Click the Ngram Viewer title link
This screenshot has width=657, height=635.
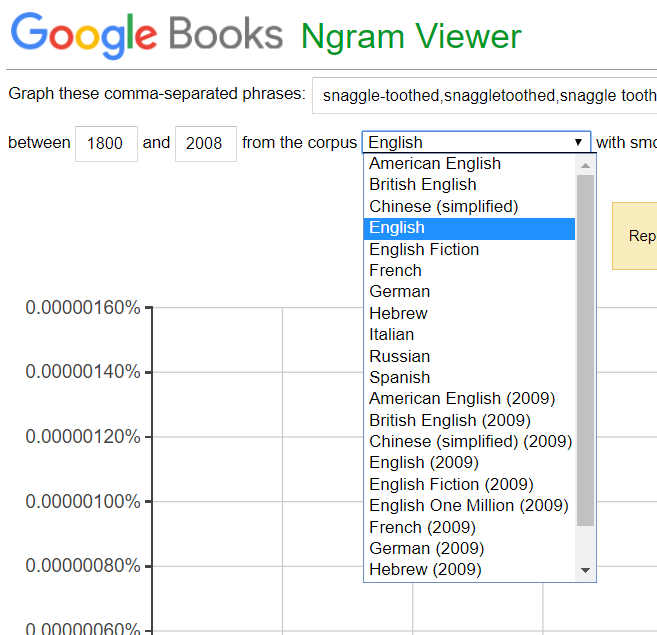coord(411,37)
